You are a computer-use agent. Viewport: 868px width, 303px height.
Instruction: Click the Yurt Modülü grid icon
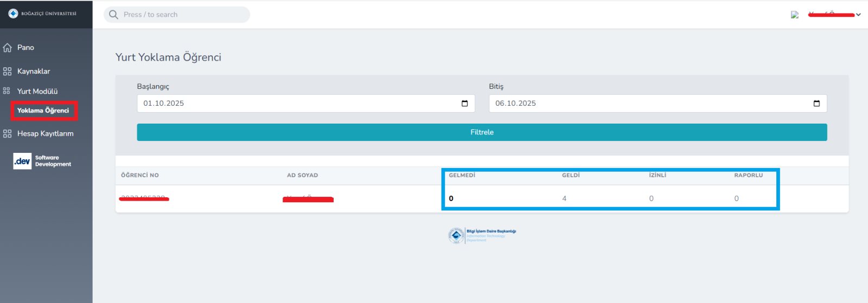7,91
